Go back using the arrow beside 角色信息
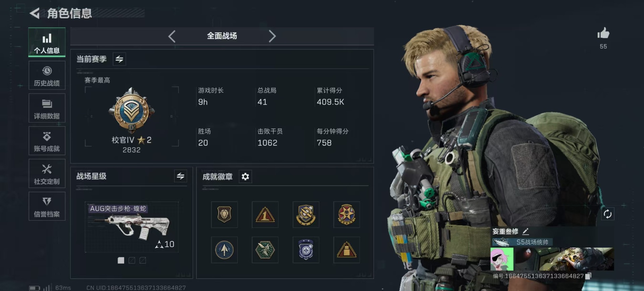644x291 pixels. point(35,13)
